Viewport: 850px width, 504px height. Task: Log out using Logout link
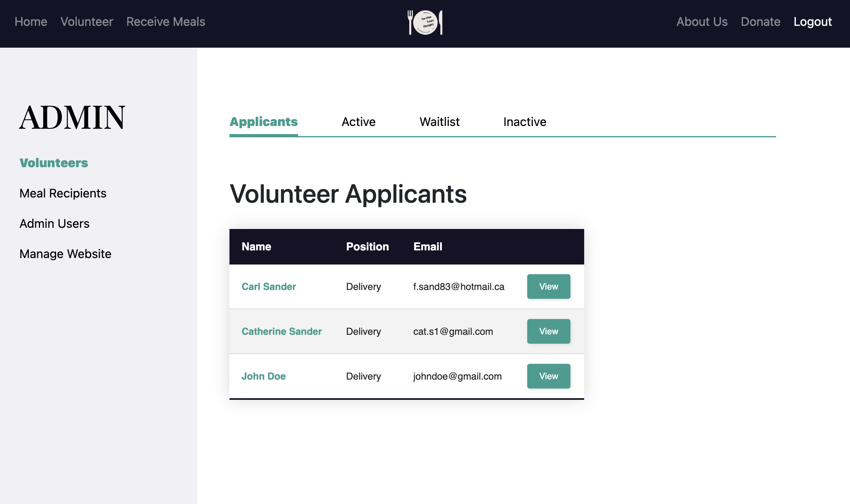pos(812,22)
